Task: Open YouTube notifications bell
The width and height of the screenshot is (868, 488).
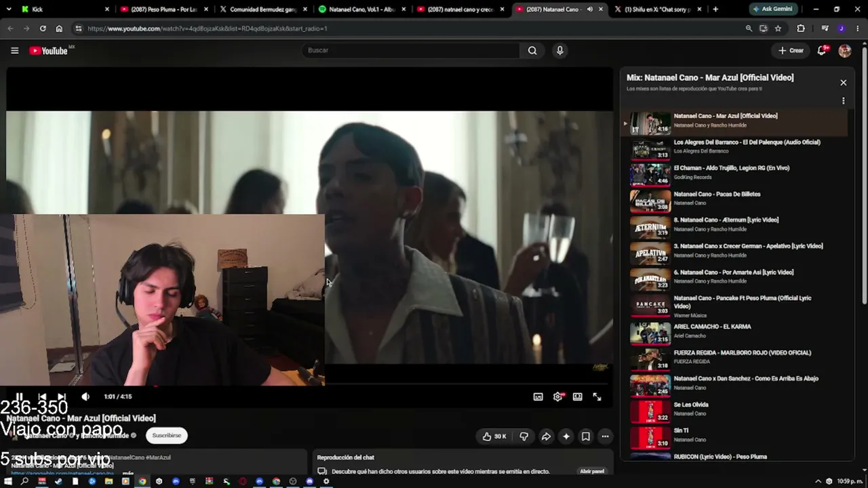Action: tap(822, 50)
